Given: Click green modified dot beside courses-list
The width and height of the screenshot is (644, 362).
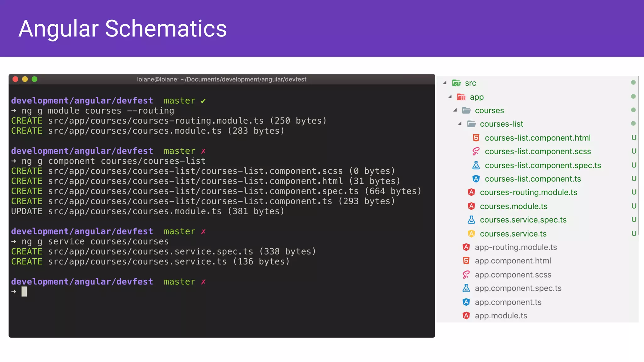Looking at the screenshot, I should 633,123.
